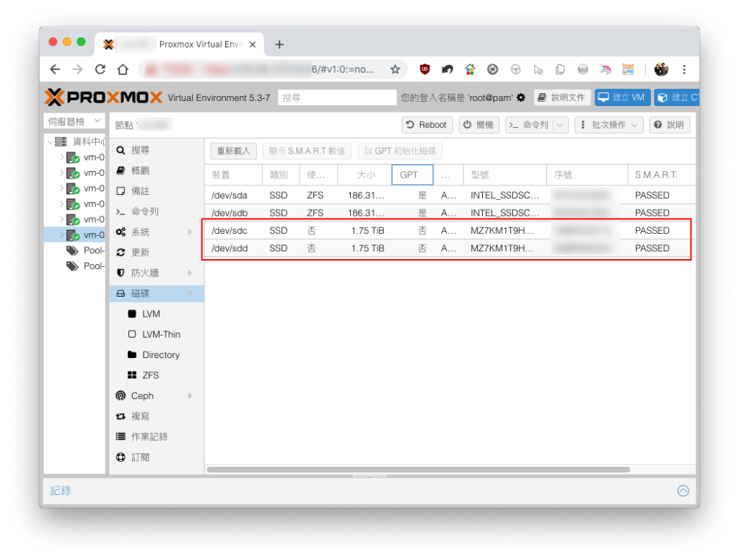Focus the 搜尋 search field in header

coord(337,97)
